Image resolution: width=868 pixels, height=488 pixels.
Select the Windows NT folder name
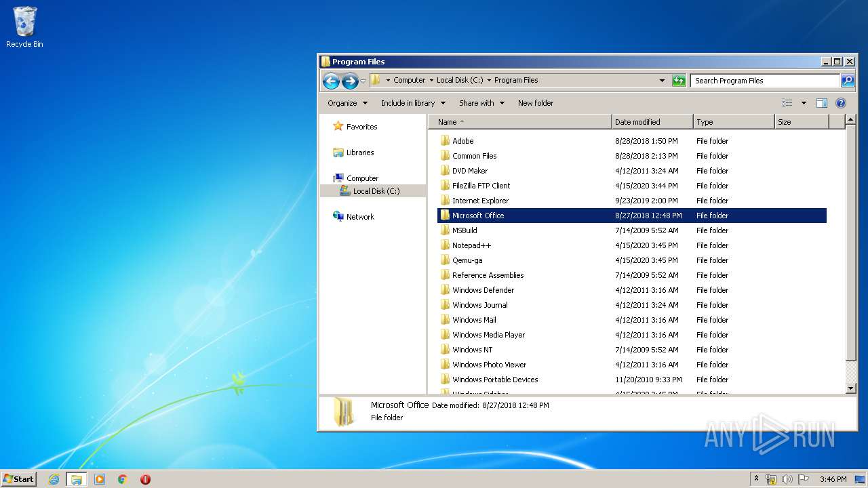coord(472,350)
